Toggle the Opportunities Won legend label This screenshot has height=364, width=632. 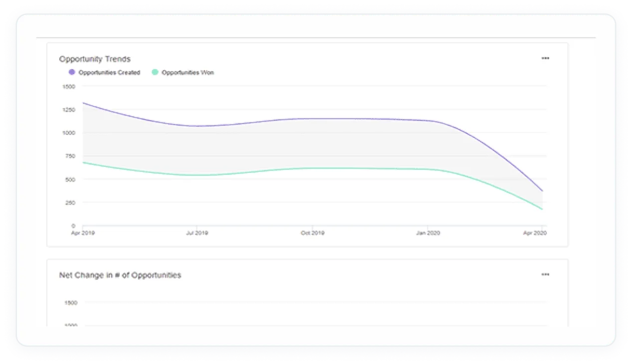pyautogui.click(x=187, y=73)
